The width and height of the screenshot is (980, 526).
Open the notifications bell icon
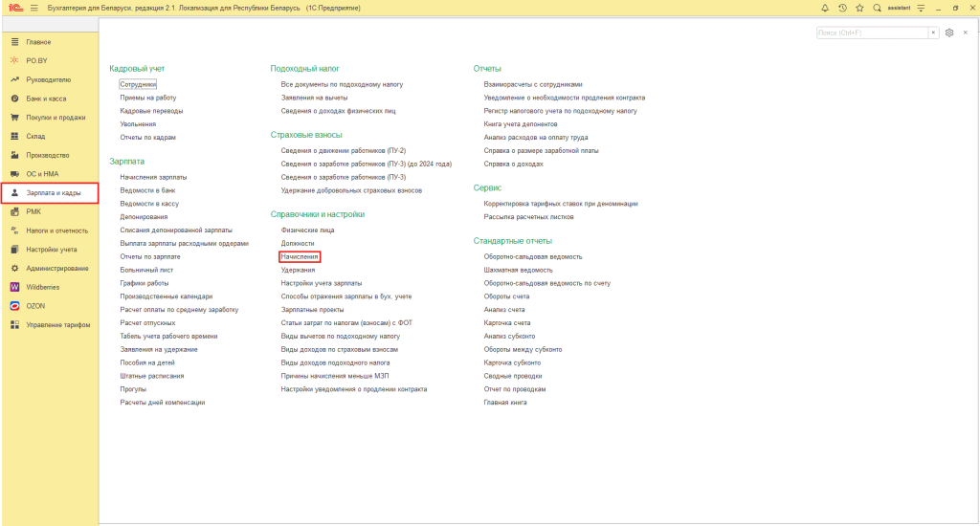point(825,8)
